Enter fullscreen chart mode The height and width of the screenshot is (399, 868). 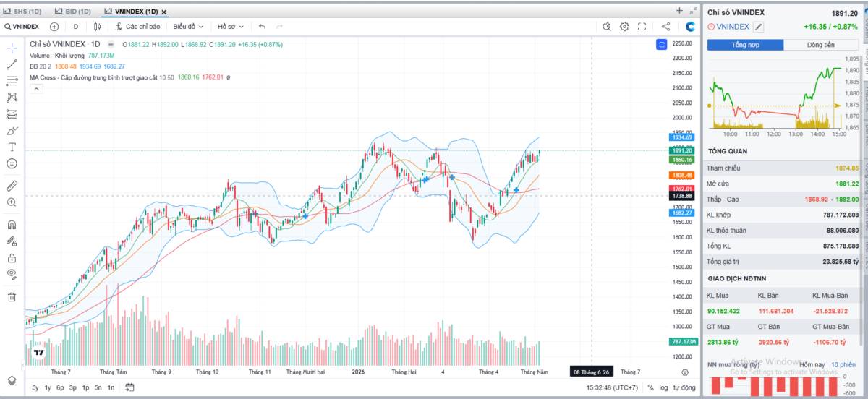coord(642,27)
